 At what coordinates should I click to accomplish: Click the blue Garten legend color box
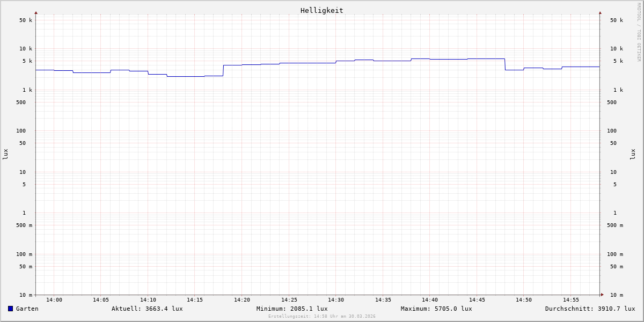click(x=10, y=309)
